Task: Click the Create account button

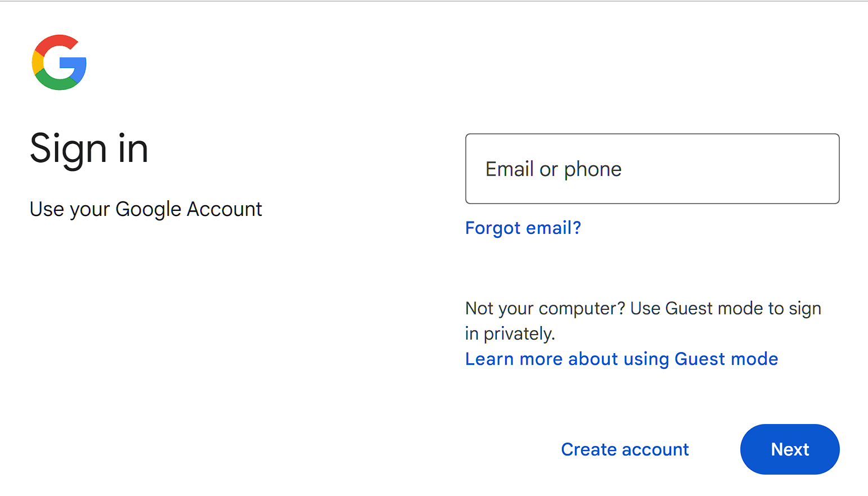Action: (x=624, y=449)
